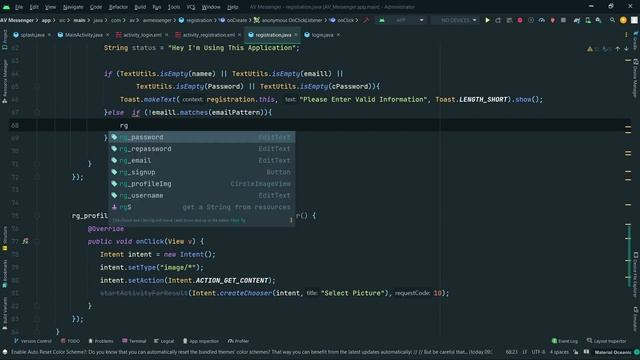Viewport: 640px width, 360px height.
Task: Select rg_email completion suggestion
Action: pos(201,160)
